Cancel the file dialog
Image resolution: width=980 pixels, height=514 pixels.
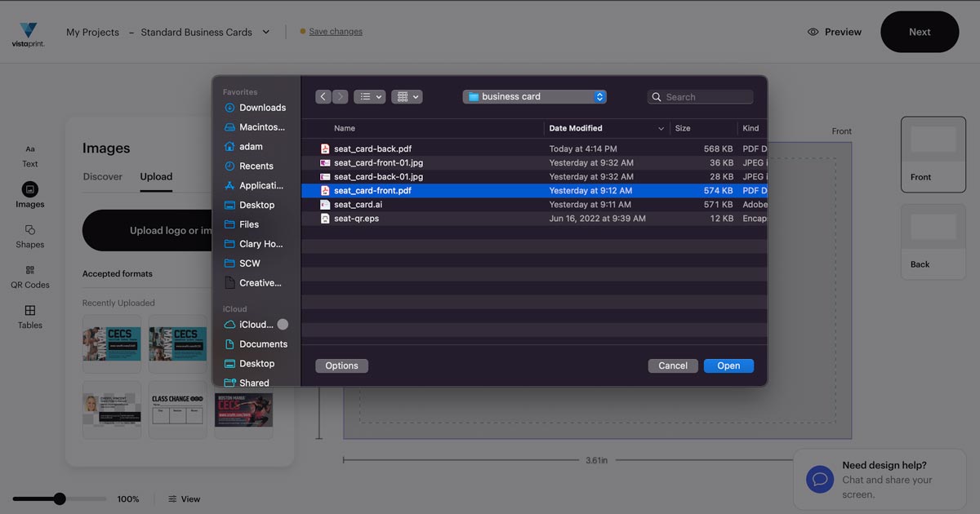pyautogui.click(x=673, y=366)
